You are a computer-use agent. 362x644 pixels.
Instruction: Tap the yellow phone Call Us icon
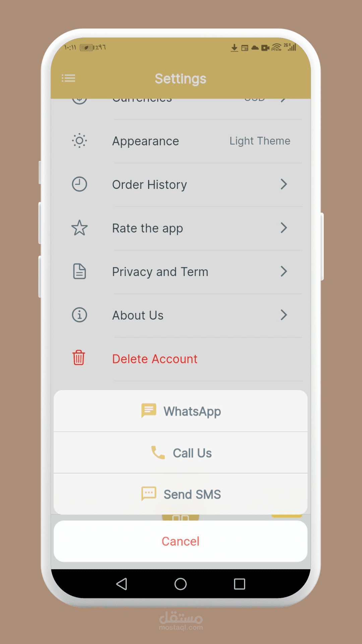pos(158,452)
